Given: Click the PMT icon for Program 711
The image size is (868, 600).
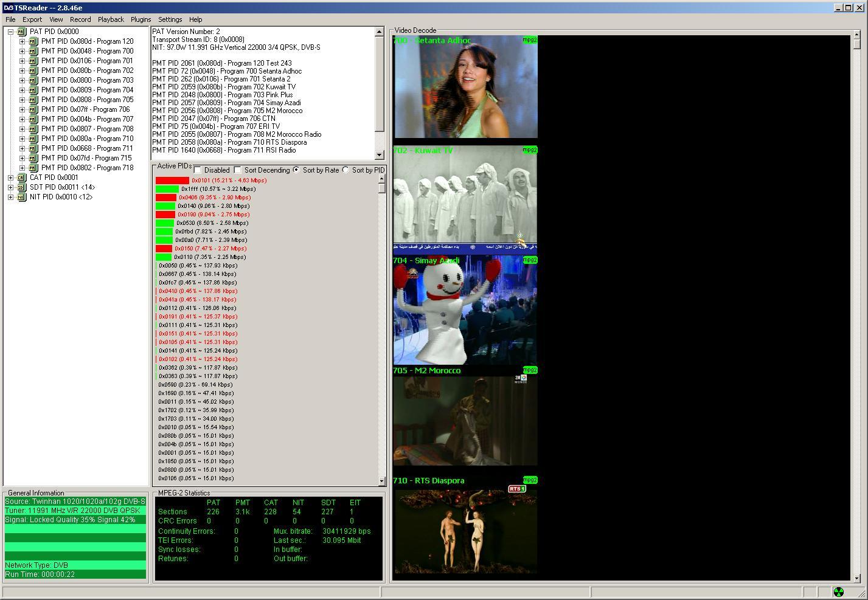Looking at the screenshot, I should click(33, 148).
